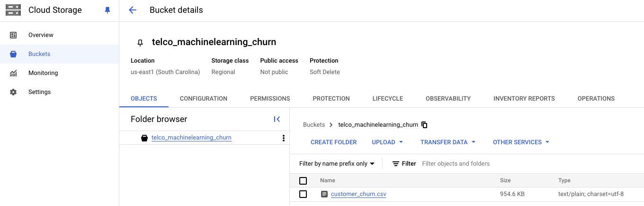Click the Folder browser heading
Image resolution: width=644 pixels, height=206 pixels.
(x=159, y=119)
